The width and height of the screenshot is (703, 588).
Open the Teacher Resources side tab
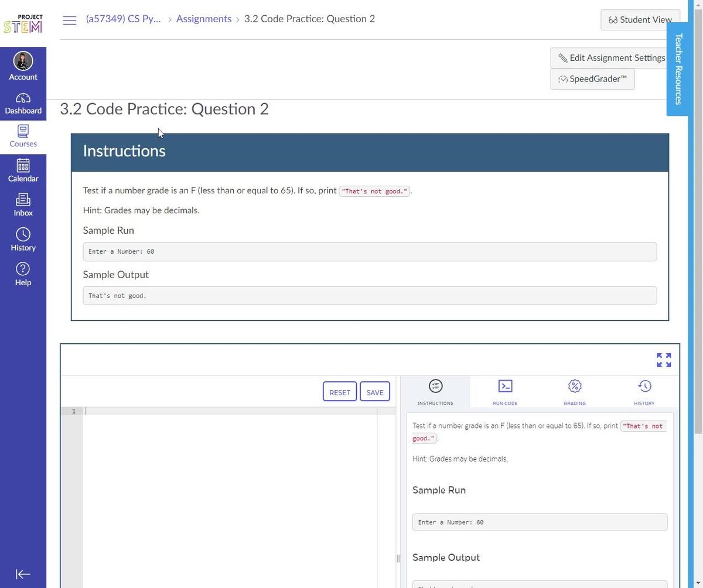coord(678,69)
